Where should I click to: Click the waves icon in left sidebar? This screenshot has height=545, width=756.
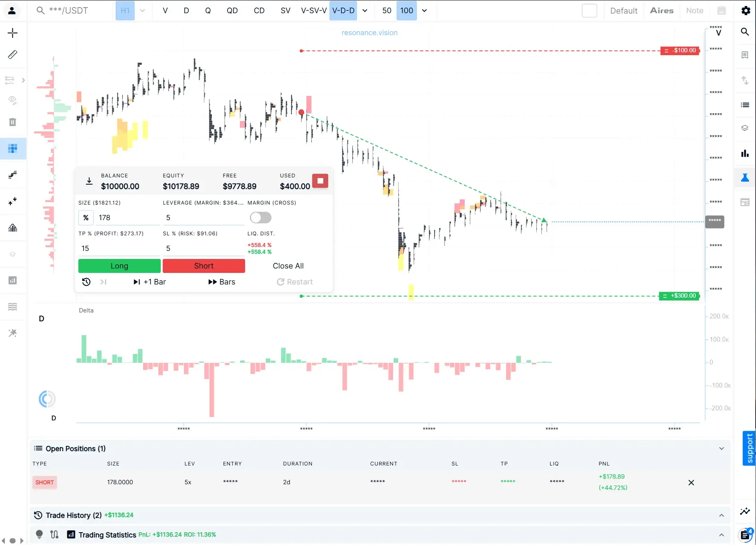(x=13, y=306)
